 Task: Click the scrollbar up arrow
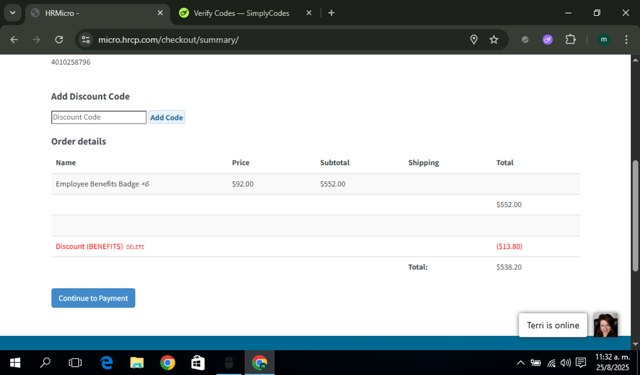[635, 60]
